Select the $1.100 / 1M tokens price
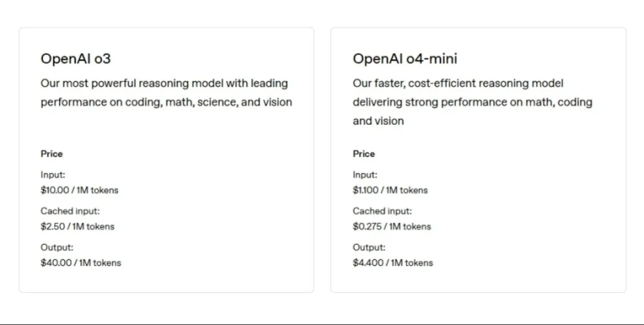The image size is (644, 325). 390,190
